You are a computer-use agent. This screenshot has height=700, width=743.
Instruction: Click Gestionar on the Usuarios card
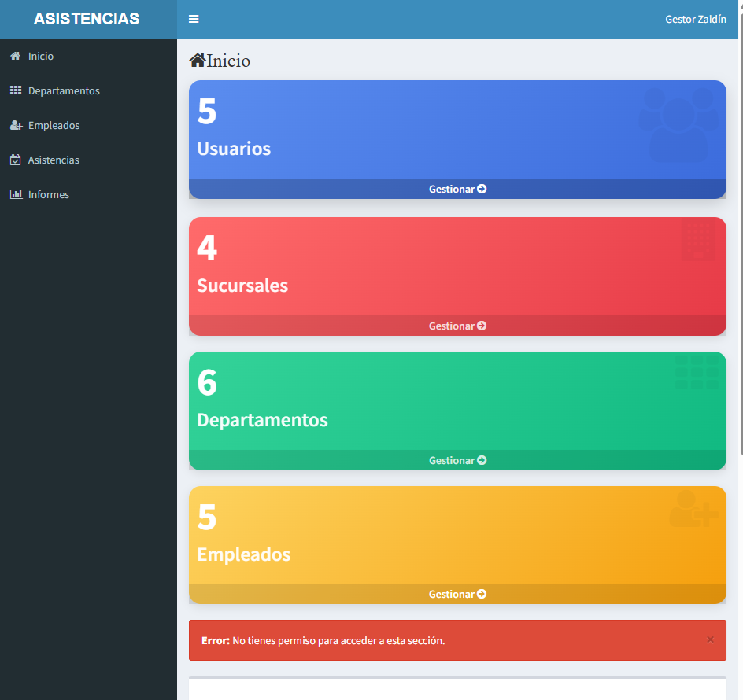point(457,189)
